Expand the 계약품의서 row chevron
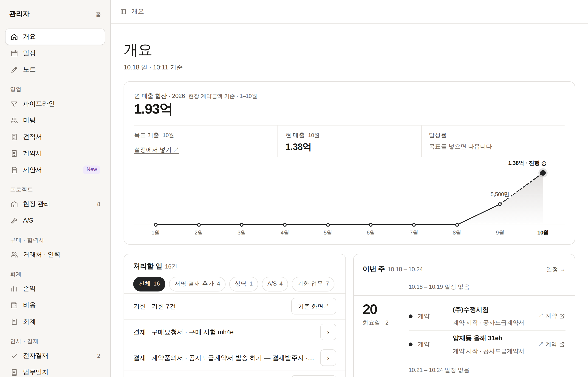This screenshot has height=377, width=588. (x=328, y=358)
